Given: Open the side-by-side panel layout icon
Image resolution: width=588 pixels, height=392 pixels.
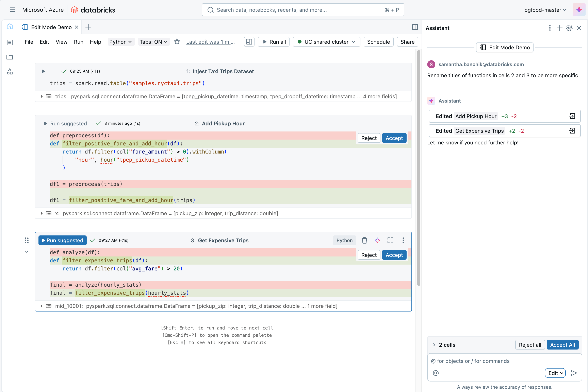Looking at the screenshot, I should tap(415, 27).
